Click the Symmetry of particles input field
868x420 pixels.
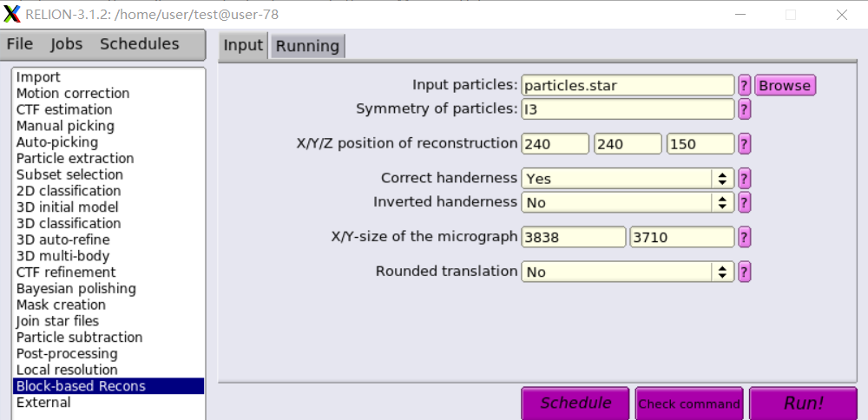tap(628, 109)
